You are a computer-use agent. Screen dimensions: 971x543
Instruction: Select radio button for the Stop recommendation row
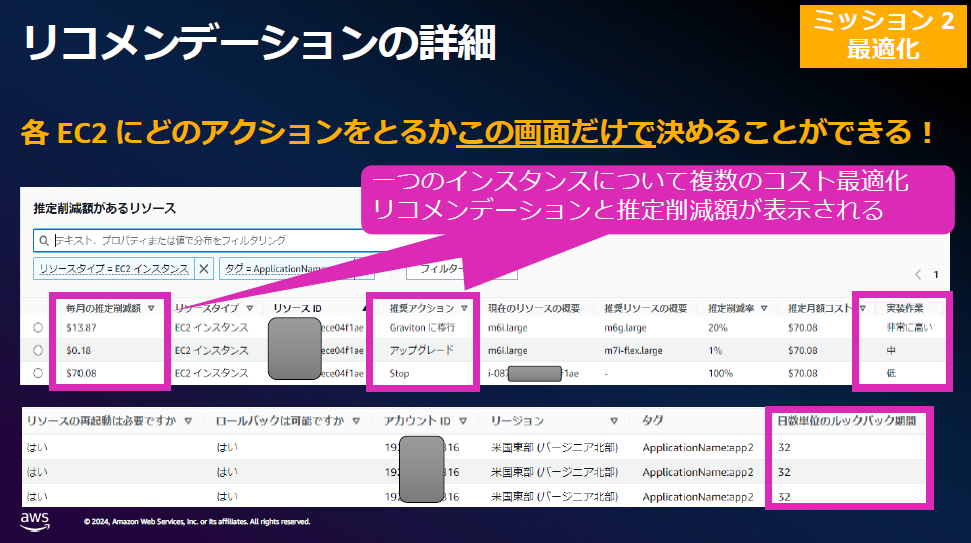[x=38, y=373]
